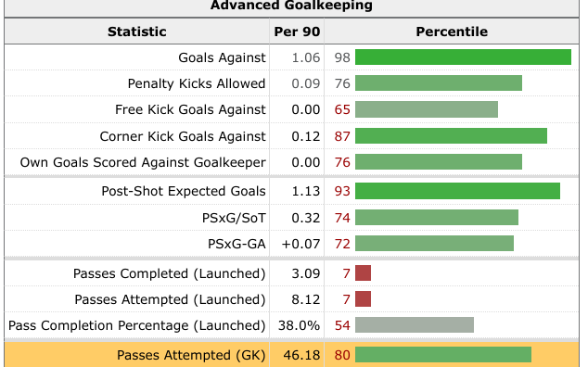
Task: Click the Corner Kick Goals Against bar
Action: 451,135
